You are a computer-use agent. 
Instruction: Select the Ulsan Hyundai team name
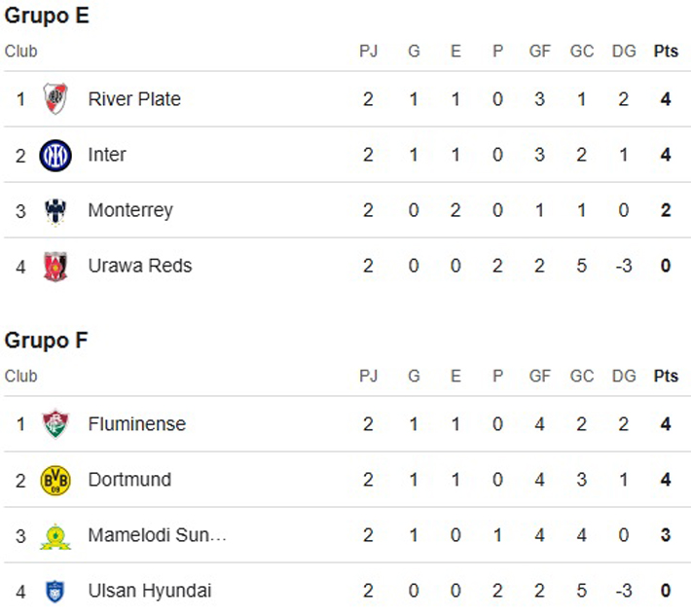pyautogui.click(x=150, y=591)
